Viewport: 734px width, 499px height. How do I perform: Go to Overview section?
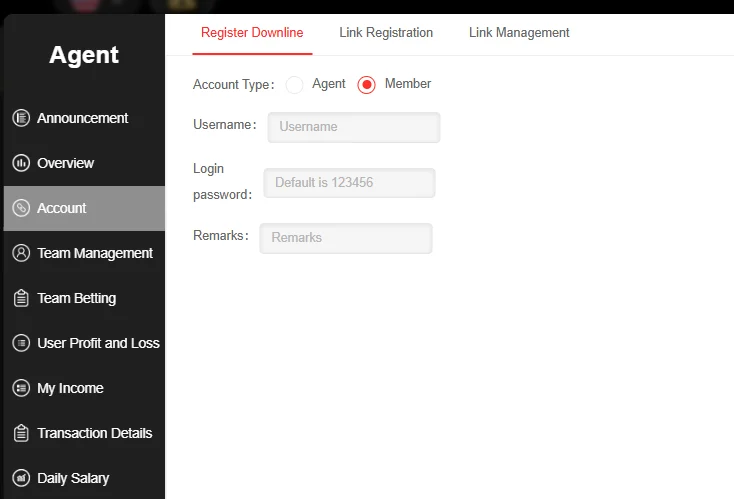[84, 163]
